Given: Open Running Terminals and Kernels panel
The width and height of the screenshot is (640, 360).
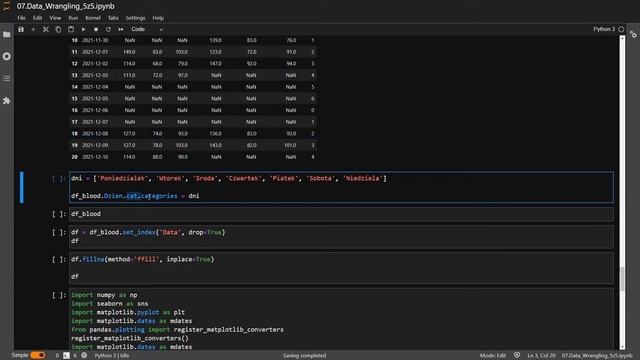Looking at the screenshot, I should (7, 56).
